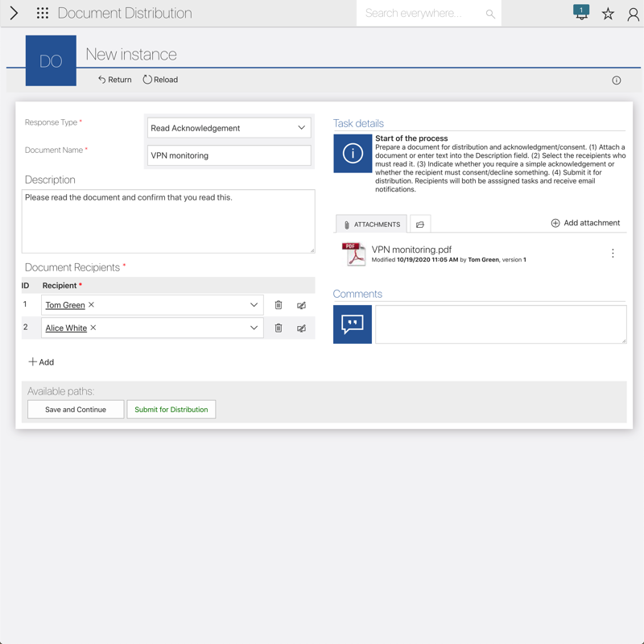Click the edit icon for Alice White
The height and width of the screenshot is (644, 644).
click(301, 328)
